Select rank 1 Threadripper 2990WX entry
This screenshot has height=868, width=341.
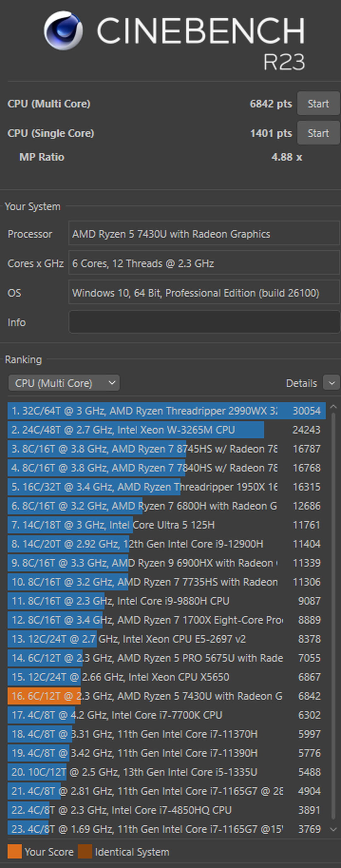(166, 411)
